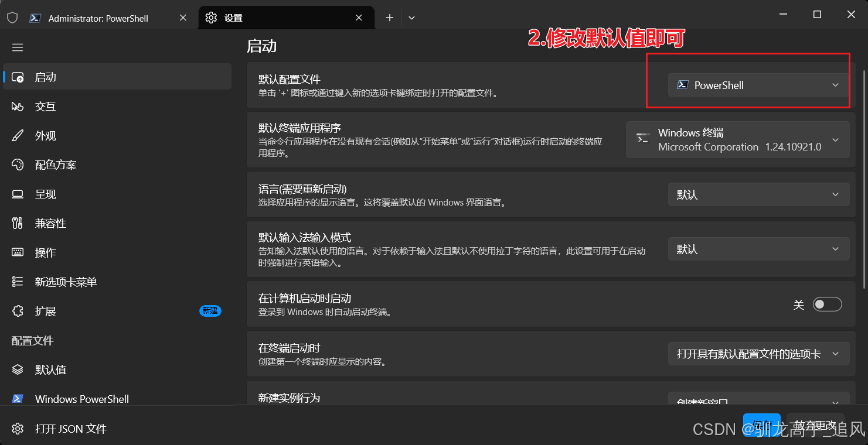Click the 配置文件 section header
This screenshot has height=445, width=868.
pyautogui.click(x=32, y=340)
